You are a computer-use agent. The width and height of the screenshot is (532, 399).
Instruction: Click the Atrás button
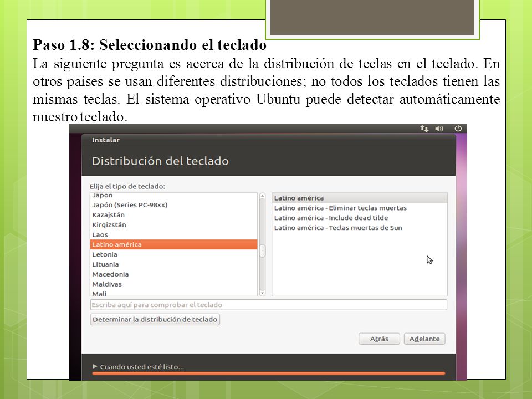point(379,339)
